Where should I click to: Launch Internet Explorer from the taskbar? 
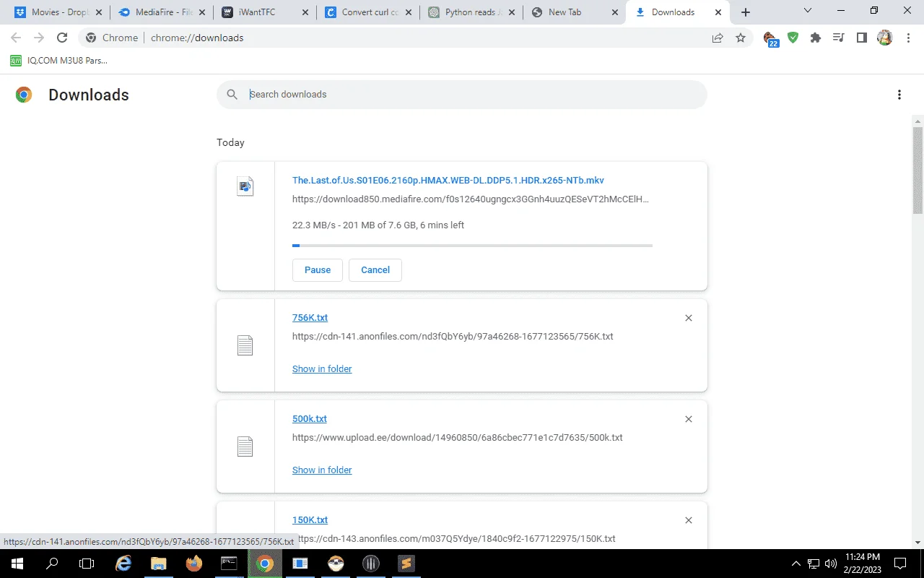pyautogui.click(x=123, y=564)
